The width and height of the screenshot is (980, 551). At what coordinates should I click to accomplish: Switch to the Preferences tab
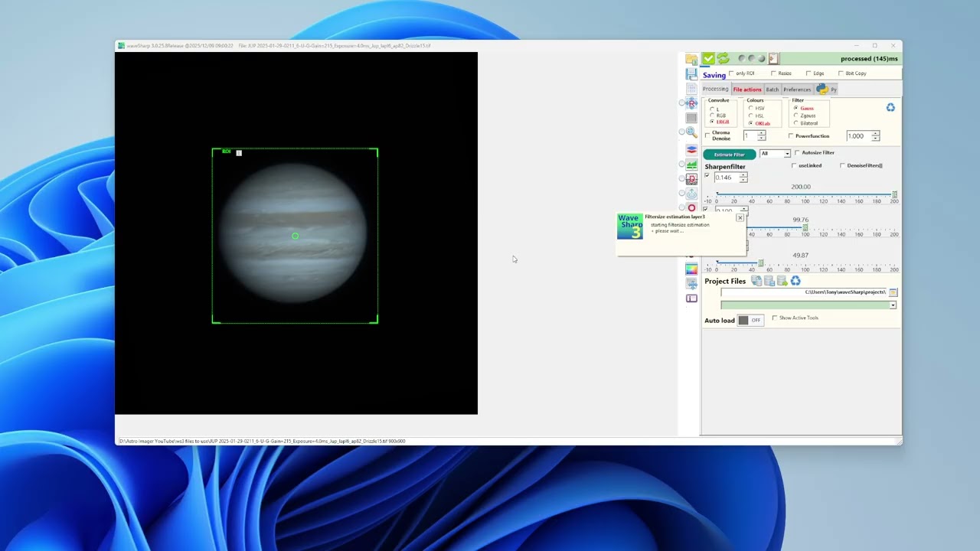[x=797, y=89]
